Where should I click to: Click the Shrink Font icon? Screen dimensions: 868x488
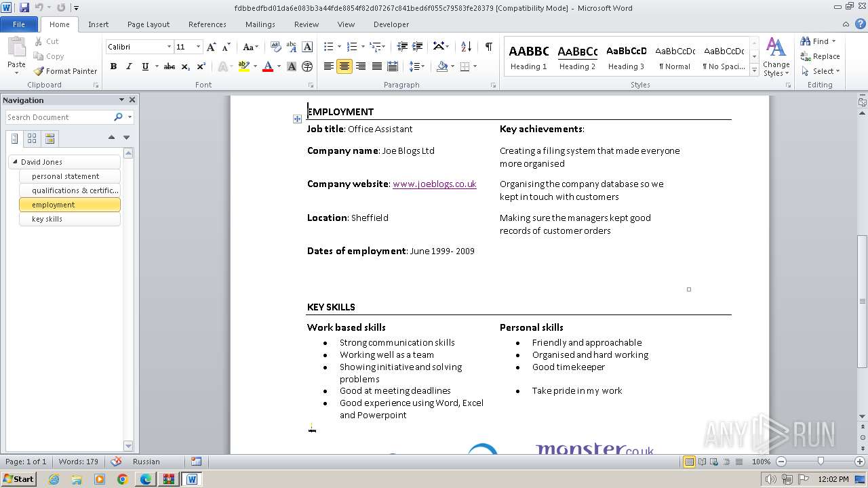point(226,47)
